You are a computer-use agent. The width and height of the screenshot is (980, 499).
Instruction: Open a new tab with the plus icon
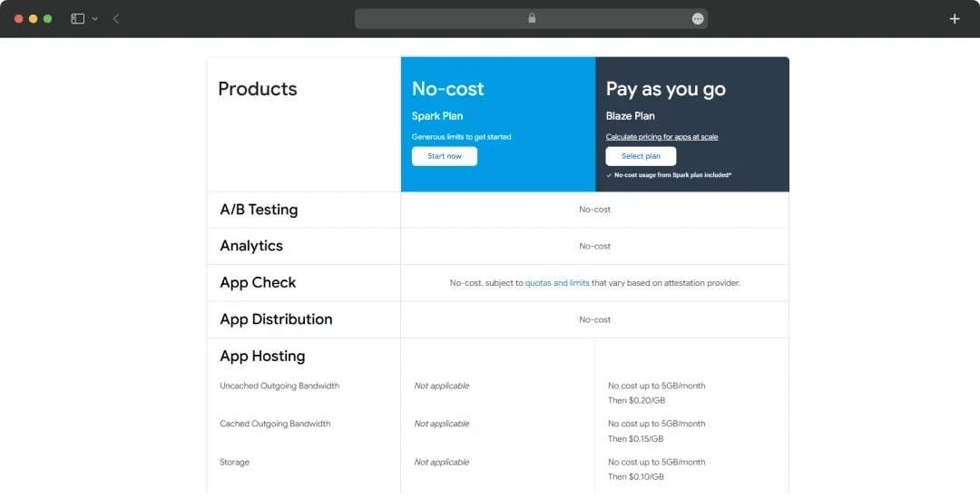(955, 19)
